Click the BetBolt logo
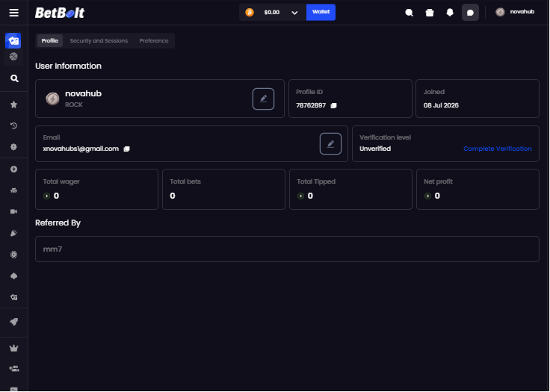This screenshot has width=550, height=392. [60, 13]
